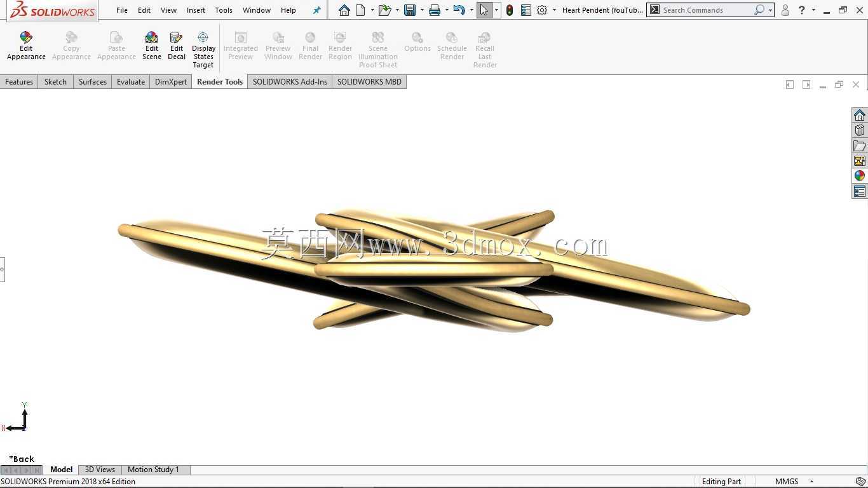The height and width of the screenshot is (488, 868).
Task: Open the Help question mark
Action: click(x=802, y=10)
